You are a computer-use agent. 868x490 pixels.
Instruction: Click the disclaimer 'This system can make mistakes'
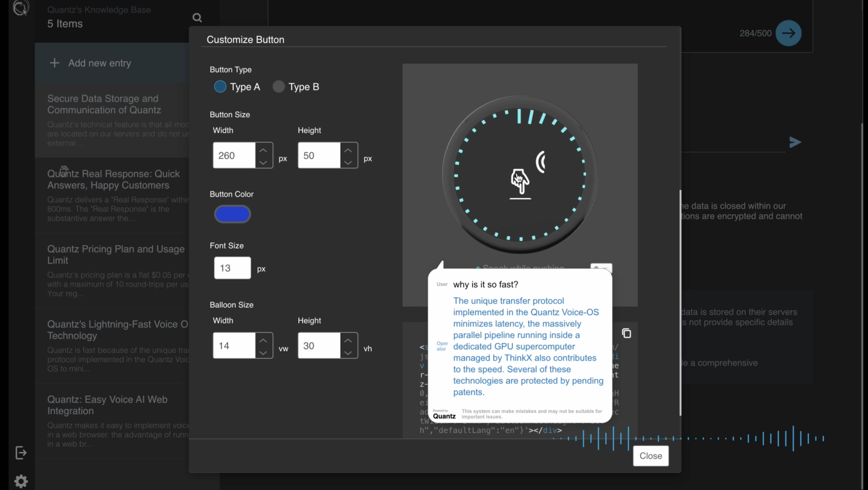pyautogui.click(x=531, y=414)
